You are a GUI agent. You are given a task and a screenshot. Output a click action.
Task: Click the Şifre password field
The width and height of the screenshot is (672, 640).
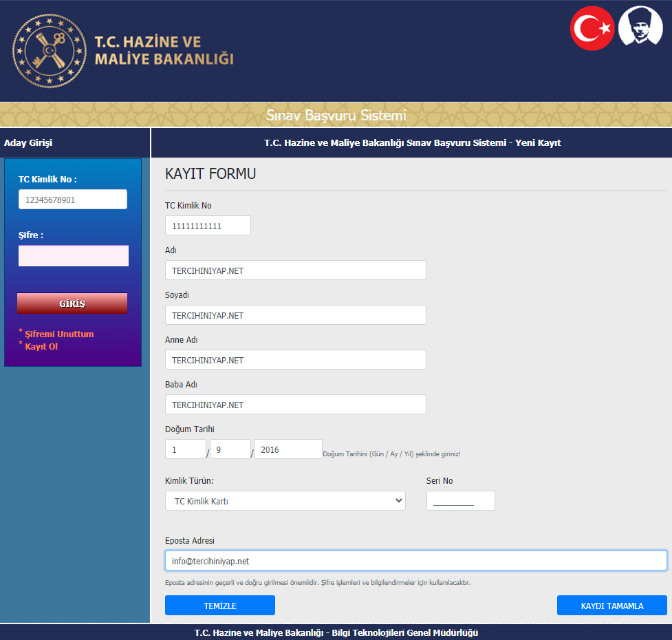tap(73, 256)
